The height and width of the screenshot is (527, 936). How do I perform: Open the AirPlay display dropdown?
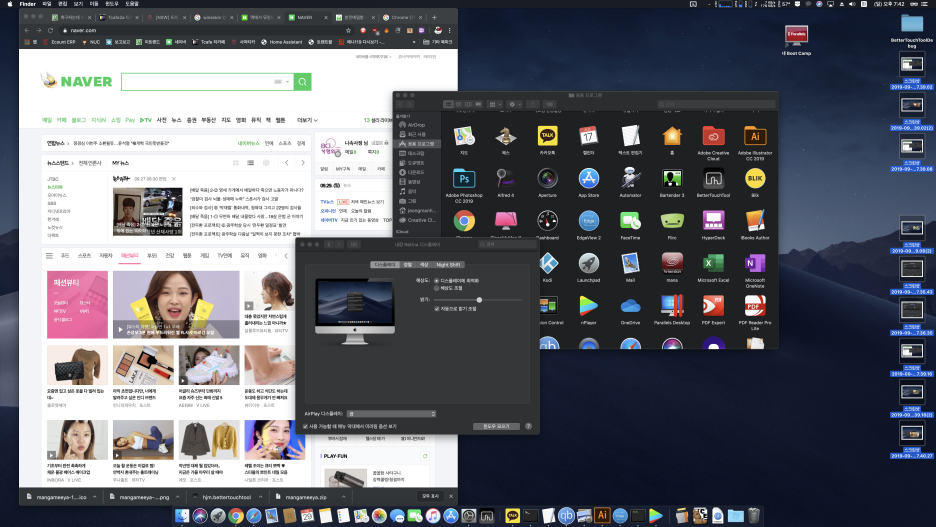pos(392,414)
